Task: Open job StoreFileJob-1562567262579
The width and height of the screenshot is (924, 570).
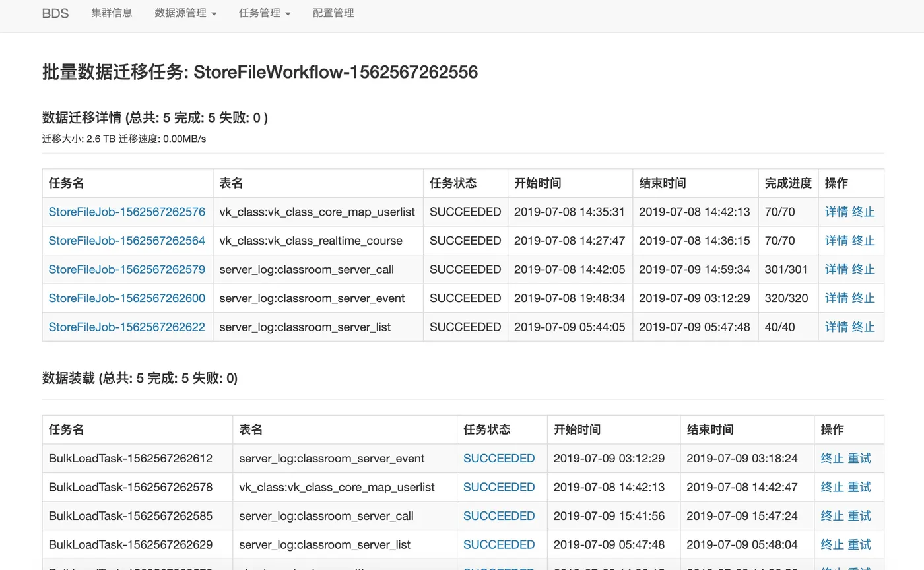Action: [x=127, y=269]
